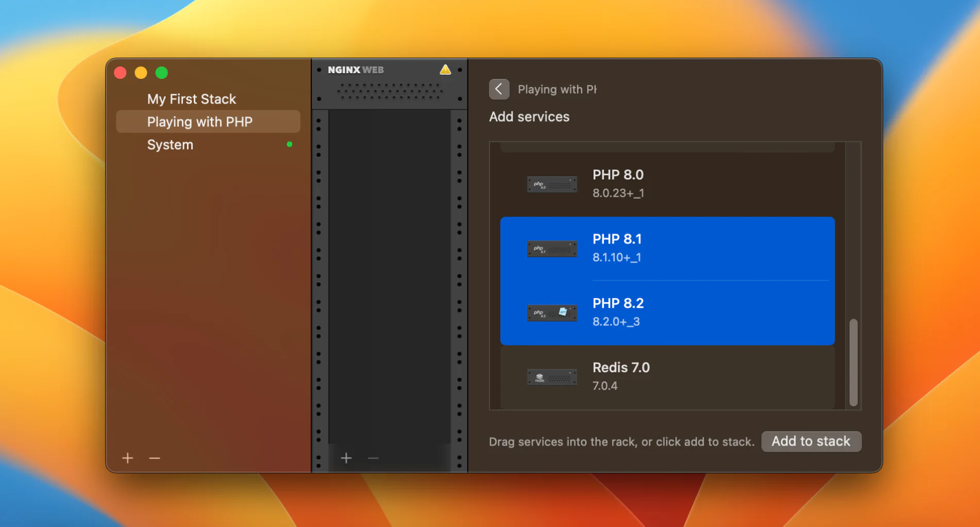Select the PHP 8.0 service row
This screenshot has height=527, width=980.
point(667,184)
